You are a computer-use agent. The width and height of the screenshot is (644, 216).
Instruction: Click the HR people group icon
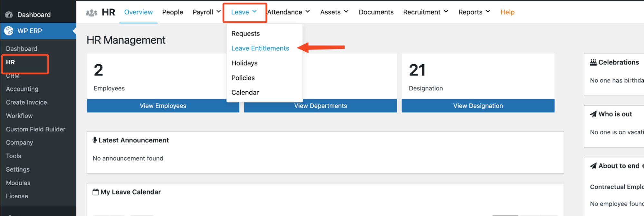point(91,13)
